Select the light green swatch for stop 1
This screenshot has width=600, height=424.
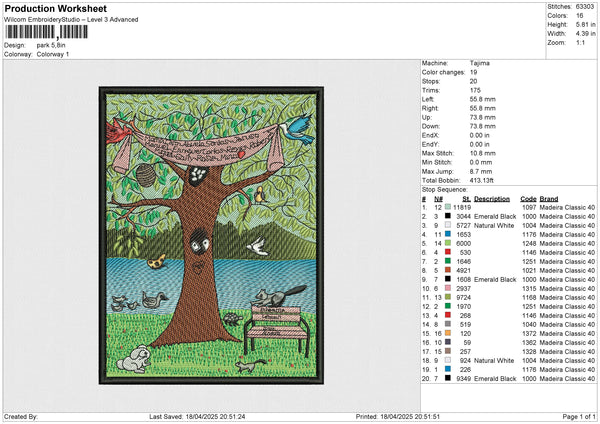point(449,205)
